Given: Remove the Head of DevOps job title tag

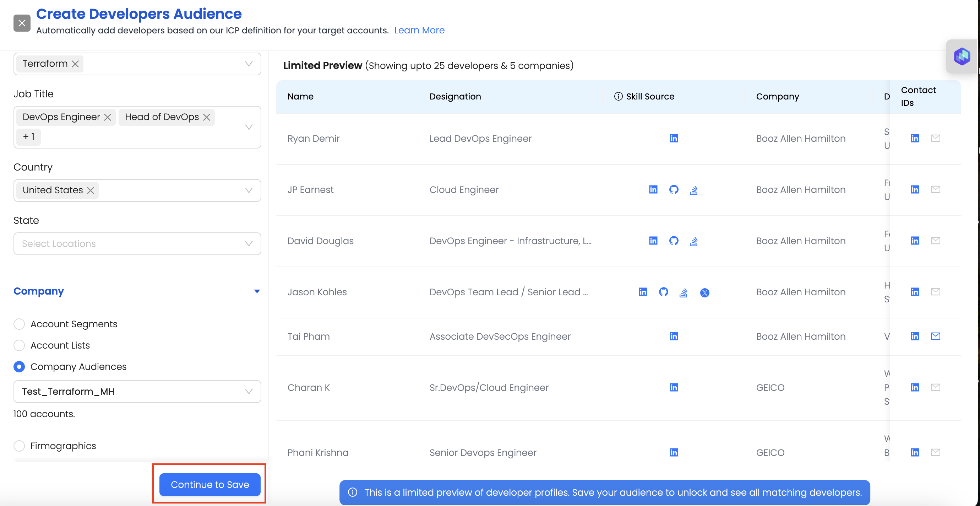Looking at the screenshot, I should coord(207,117).
